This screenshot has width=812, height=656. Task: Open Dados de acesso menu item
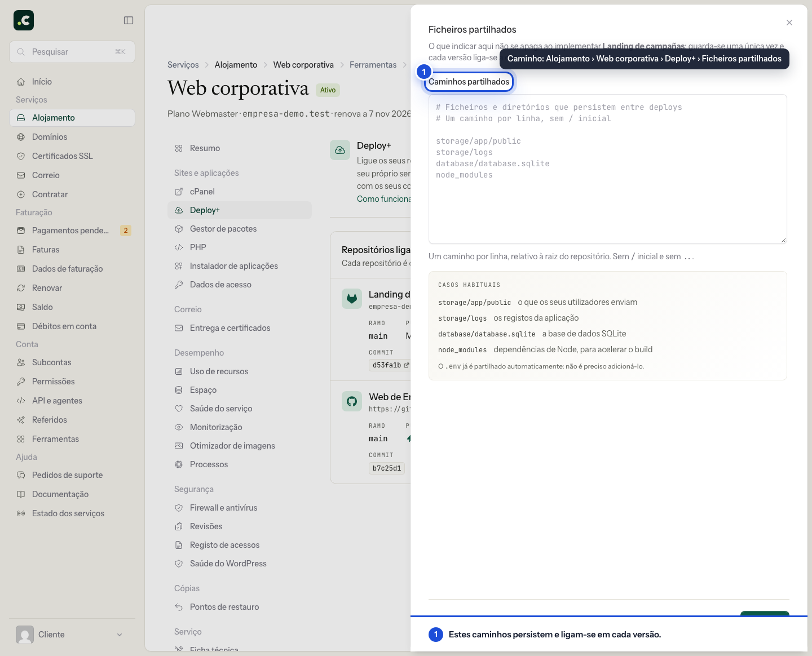click(240, 285)
